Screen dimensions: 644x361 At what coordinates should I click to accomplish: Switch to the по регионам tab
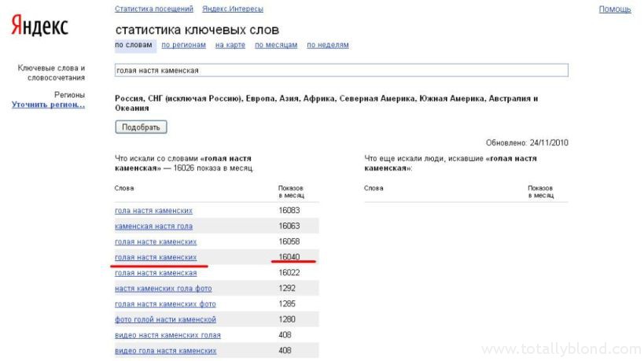(183, 45)
